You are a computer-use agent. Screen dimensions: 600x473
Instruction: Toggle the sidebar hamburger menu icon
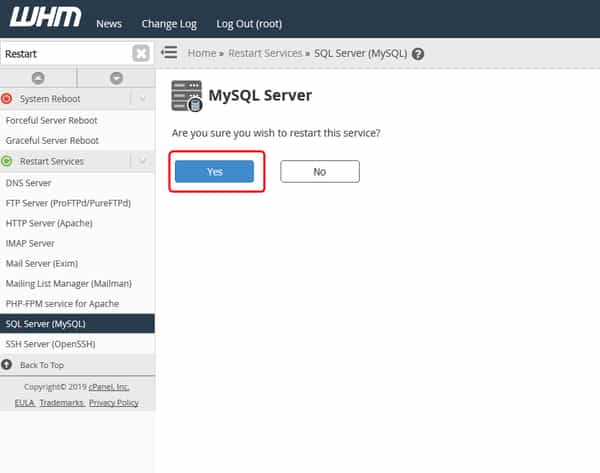point(169,52)
